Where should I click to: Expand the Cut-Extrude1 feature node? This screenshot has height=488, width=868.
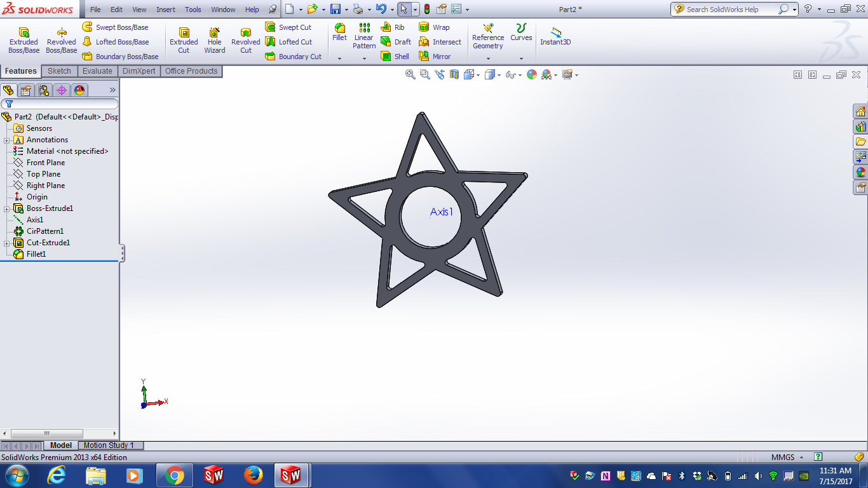pos(6,243)
